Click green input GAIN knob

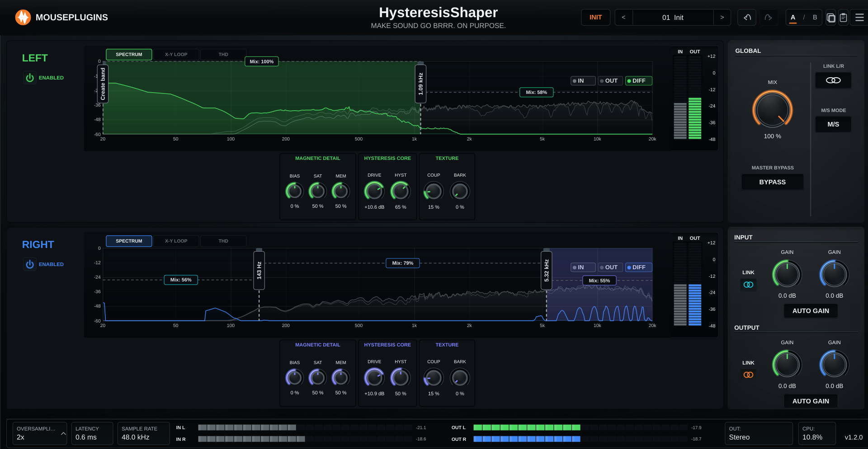point(787,274)
